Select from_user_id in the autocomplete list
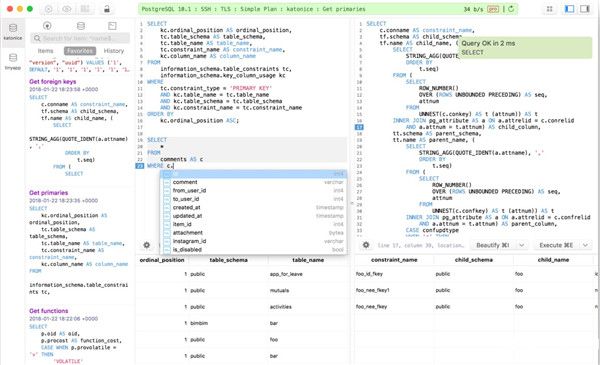Viewport: 600px width, 365px height. [254, 191]
